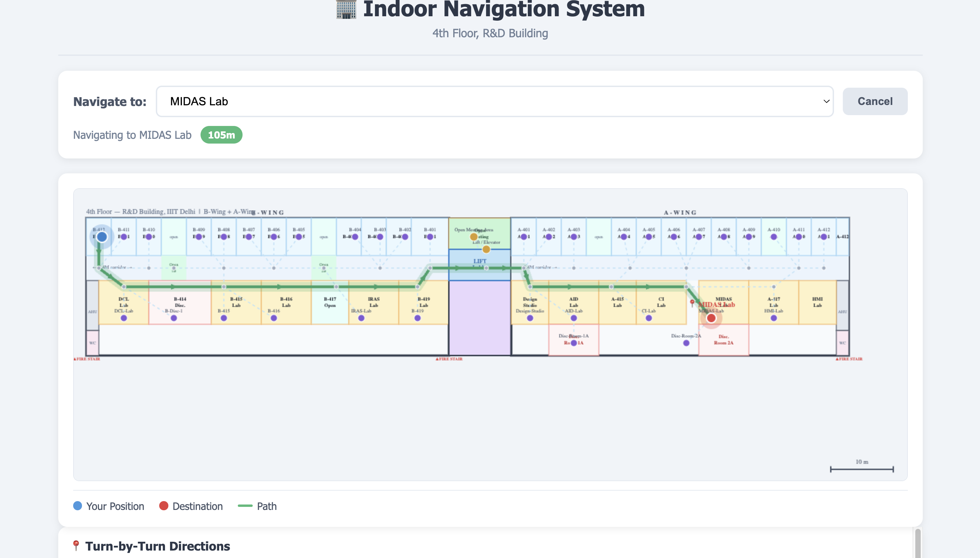This screenshot has width=980, height=558.
Task: Click the directions panel vertical scrollbar
Action: (918, 543)
